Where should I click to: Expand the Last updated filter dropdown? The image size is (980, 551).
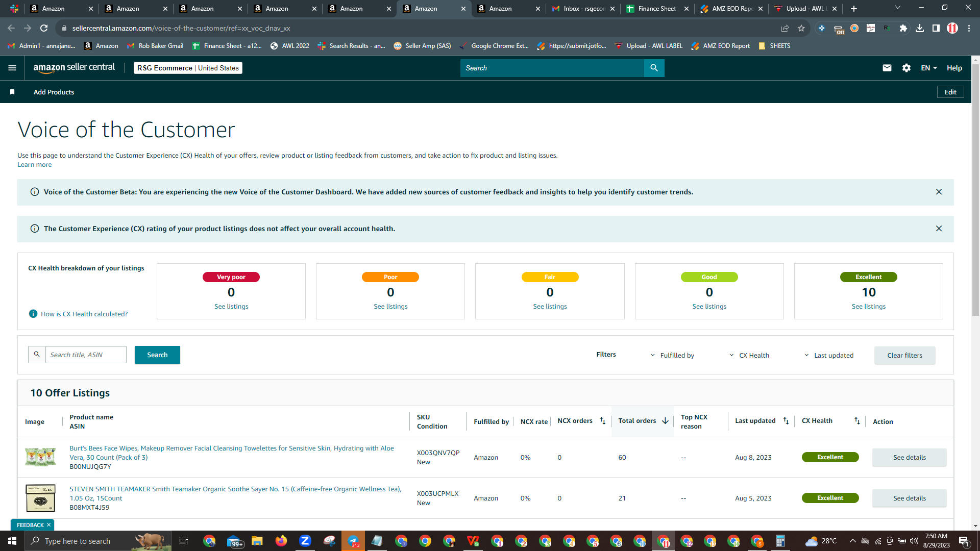(x=829, y=355)
